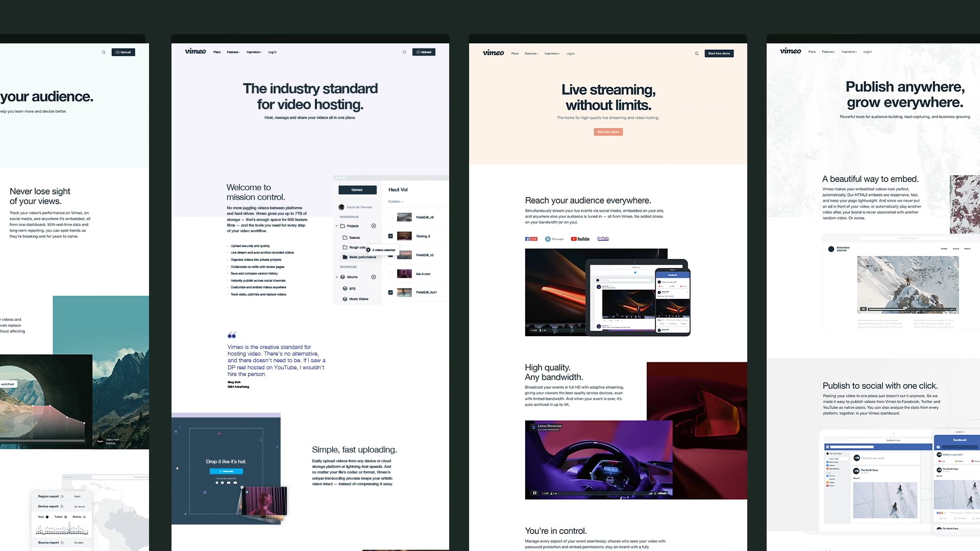Image resolution: width=980 pixels, height=551 pixels.
Task: Click the search icon on Vimeo
Action: 403,52
